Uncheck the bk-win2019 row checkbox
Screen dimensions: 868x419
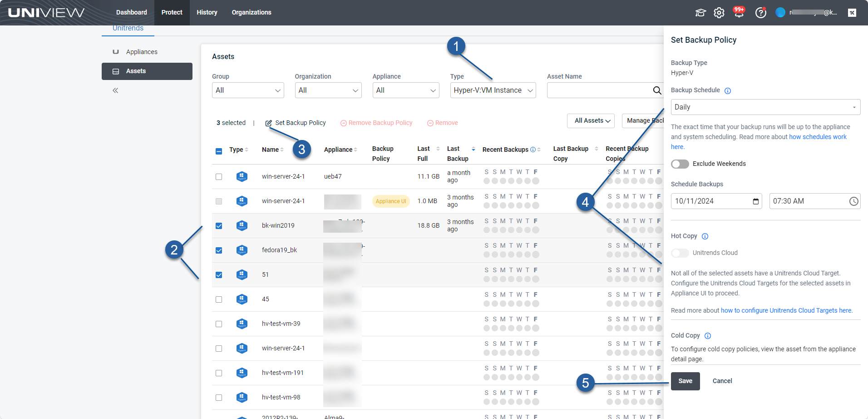(x=219, y=226)
